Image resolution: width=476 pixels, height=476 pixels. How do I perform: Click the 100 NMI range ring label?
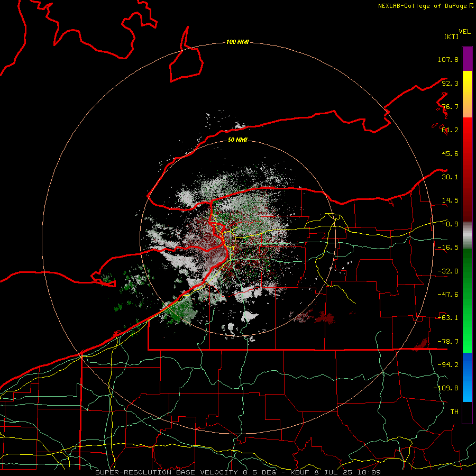point(237,42)
